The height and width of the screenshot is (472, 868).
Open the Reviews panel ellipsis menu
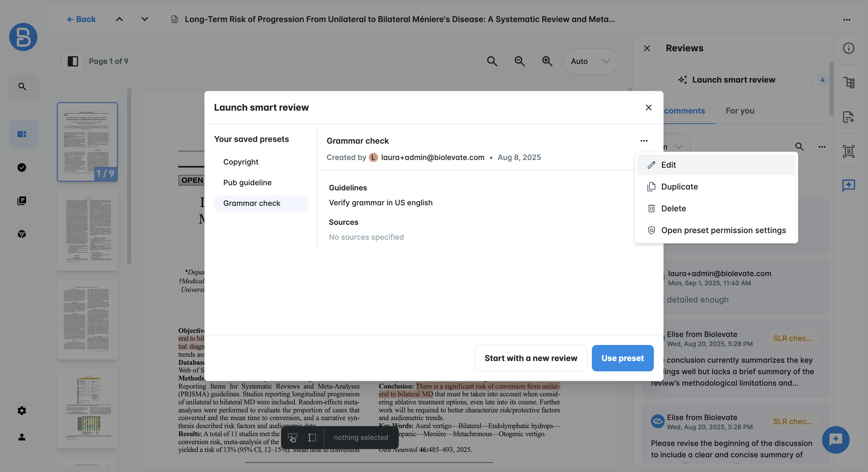click(822, 147)
